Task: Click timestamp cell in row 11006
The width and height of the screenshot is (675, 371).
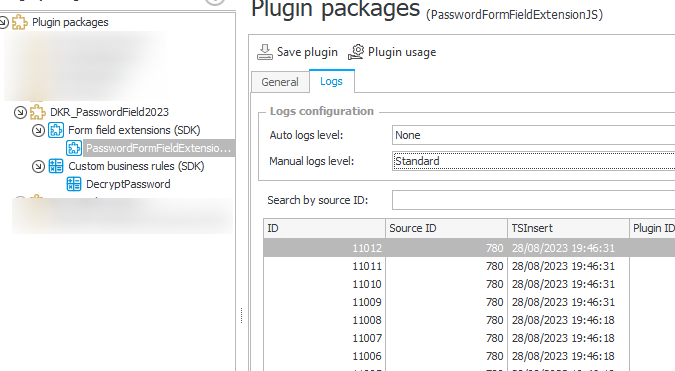Action: click(568, 356)
